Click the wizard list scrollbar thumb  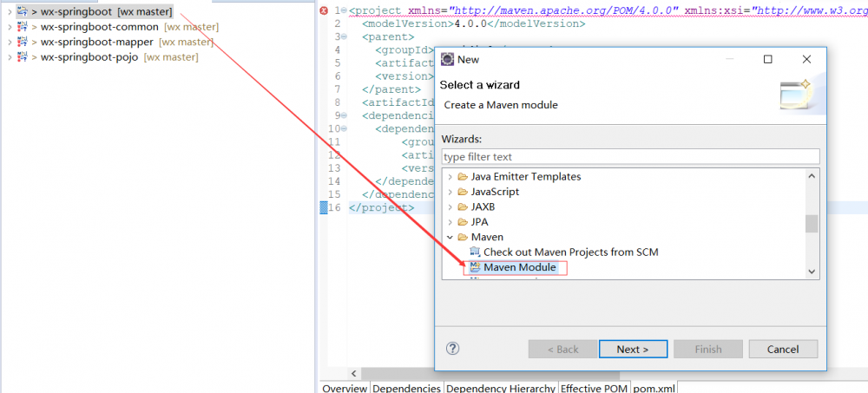pos(812,224)
